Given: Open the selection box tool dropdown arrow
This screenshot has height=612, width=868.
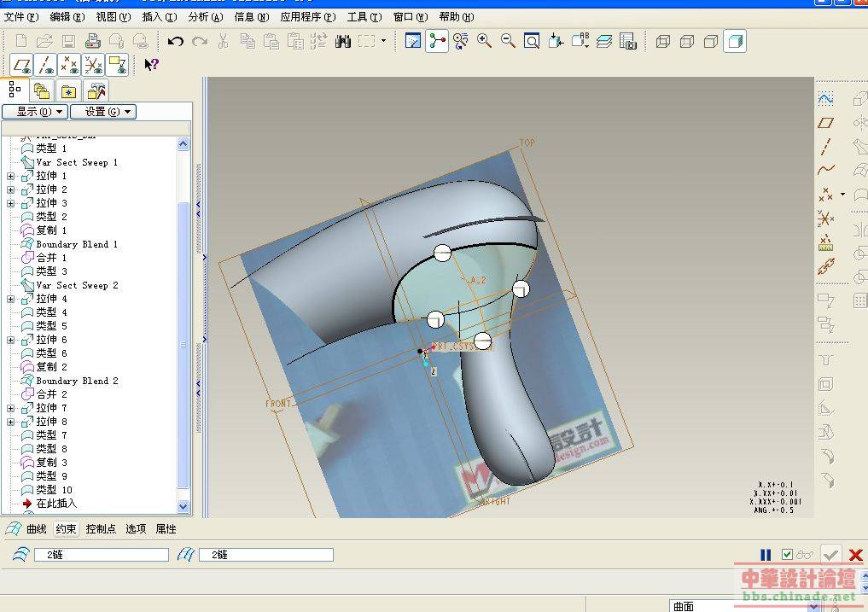Looking at the screenshot, I should click(x=383, y=40).
